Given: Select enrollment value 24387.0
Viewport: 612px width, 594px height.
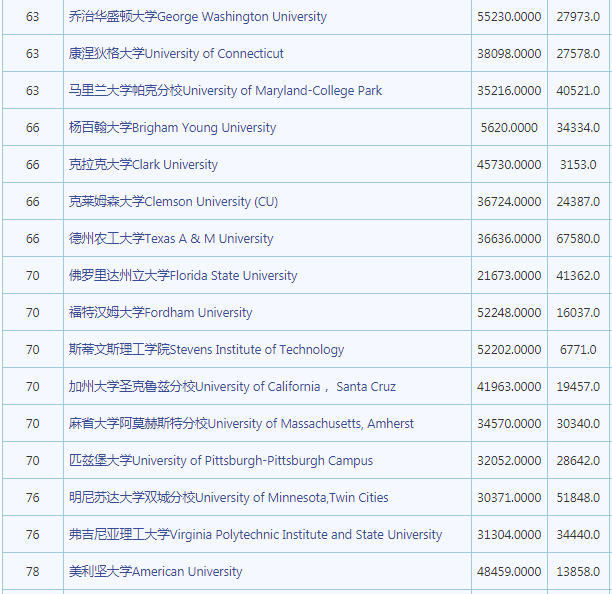Looking at the screenshot, I should pyautogui.click(x=578, y=202).
